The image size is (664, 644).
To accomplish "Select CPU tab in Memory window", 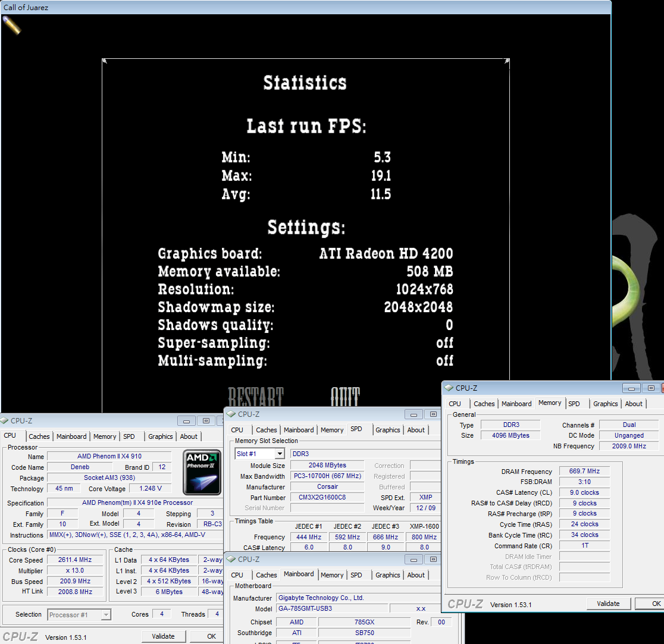I will [455, 404].
